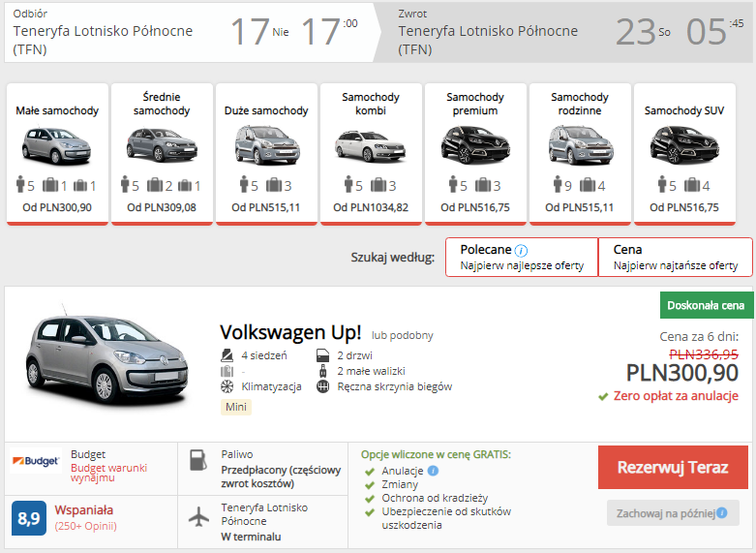Image resolution: width=756 pixels, height=553 pixels.
Task: Open info icon on Zachowaj na później
Action: coord(722,512)
